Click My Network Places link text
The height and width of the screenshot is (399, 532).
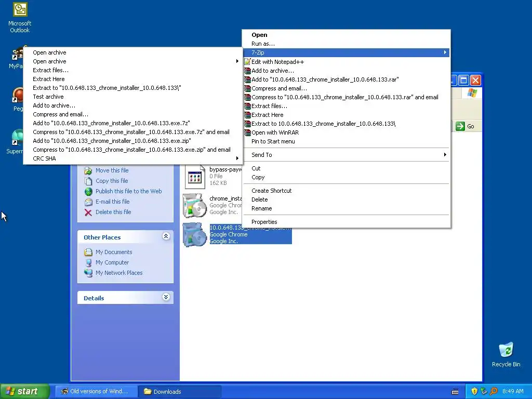[119, 273]
